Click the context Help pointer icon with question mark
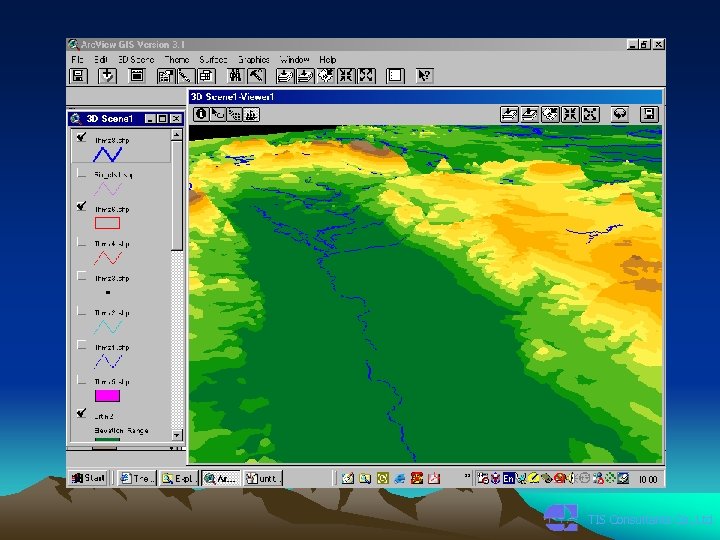 pos(424,76)
